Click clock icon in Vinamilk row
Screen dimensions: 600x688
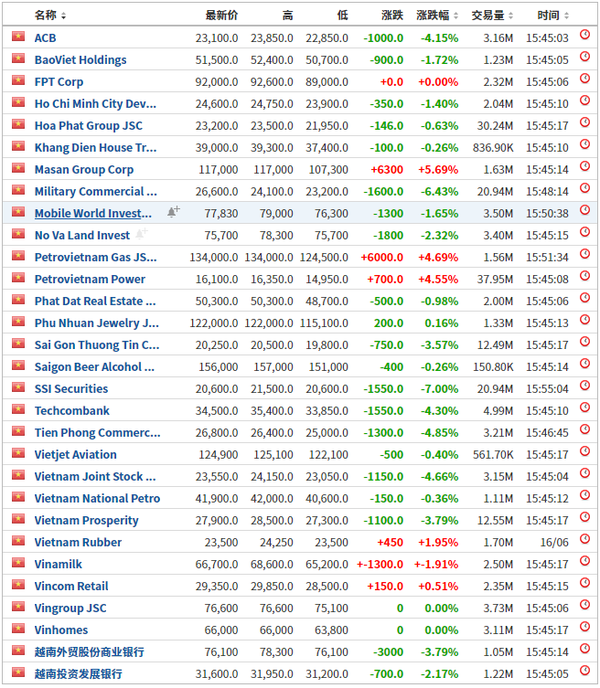585,561
